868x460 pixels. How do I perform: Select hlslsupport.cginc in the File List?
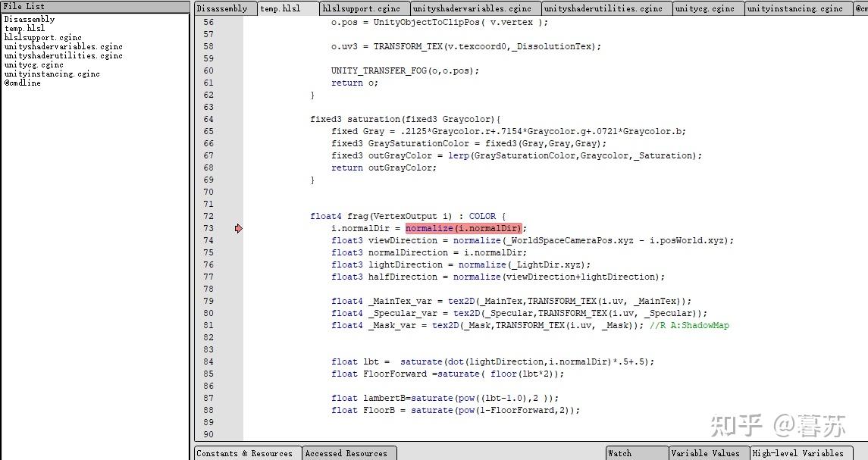pos(43,36)
